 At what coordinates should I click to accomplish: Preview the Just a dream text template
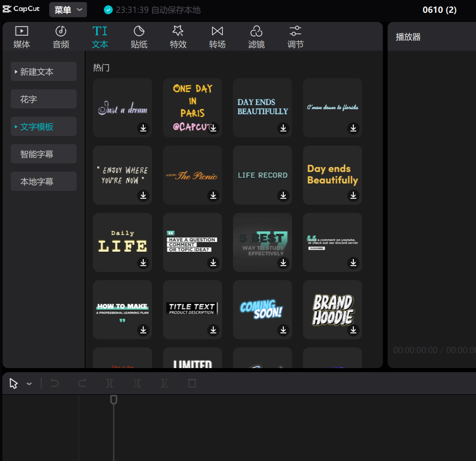[122, 108]
